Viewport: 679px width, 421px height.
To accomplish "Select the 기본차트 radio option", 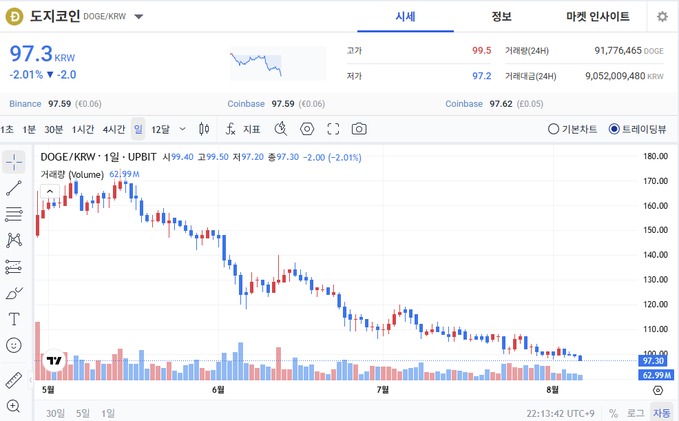I will coord(572,129).
